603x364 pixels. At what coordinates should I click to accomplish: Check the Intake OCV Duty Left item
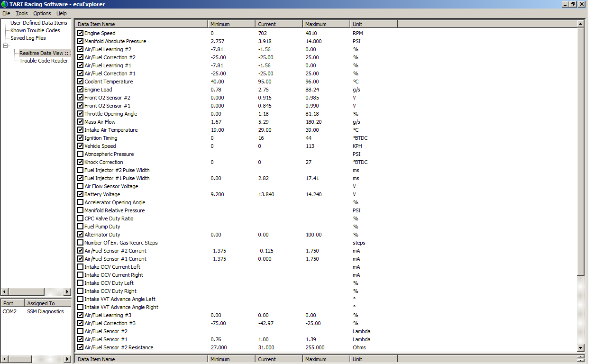[80, 283]
